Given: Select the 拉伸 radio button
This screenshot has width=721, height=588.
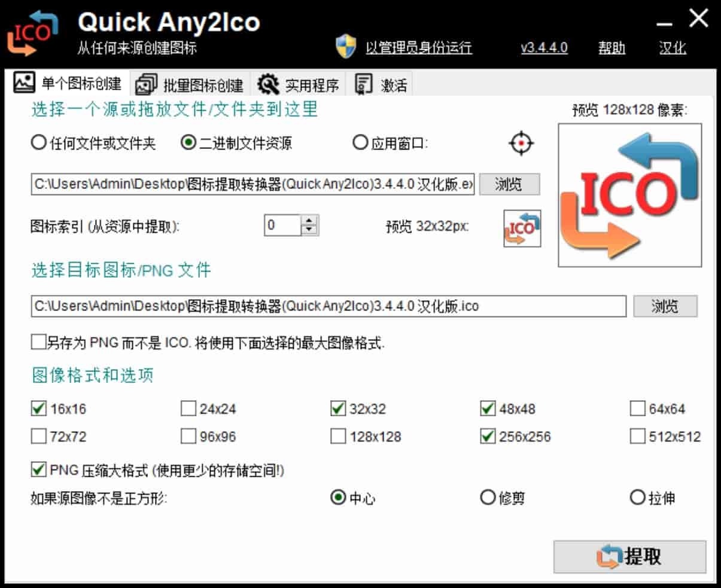Looking at the screenshot, I should (x=636, y=497).
